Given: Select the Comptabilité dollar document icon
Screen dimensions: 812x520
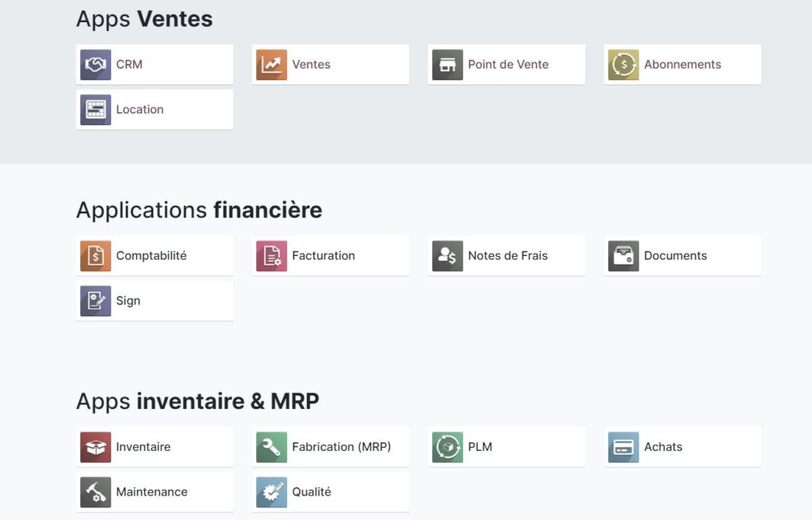Looking at the screenshot, I should coord(94,255).
